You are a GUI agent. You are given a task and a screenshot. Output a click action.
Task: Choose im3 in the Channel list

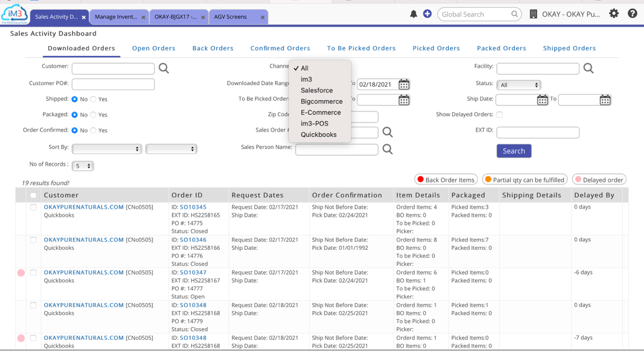(320, 79)
